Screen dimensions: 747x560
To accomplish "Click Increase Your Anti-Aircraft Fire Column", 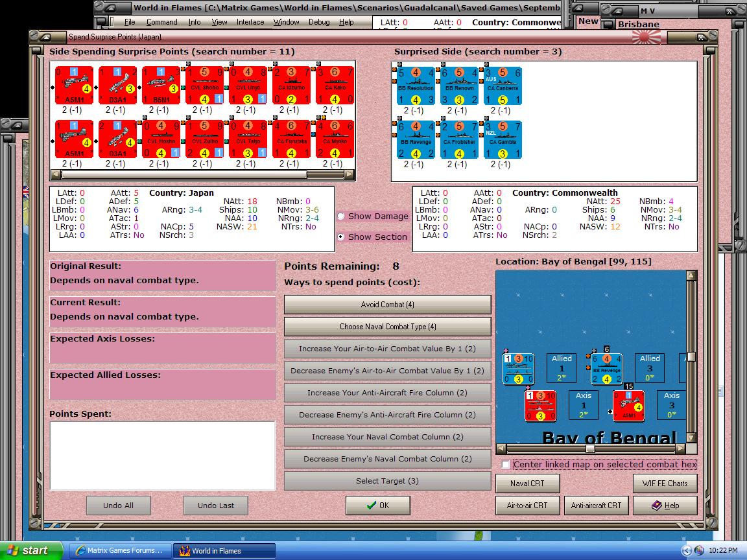I will click(x=387, y=393).
